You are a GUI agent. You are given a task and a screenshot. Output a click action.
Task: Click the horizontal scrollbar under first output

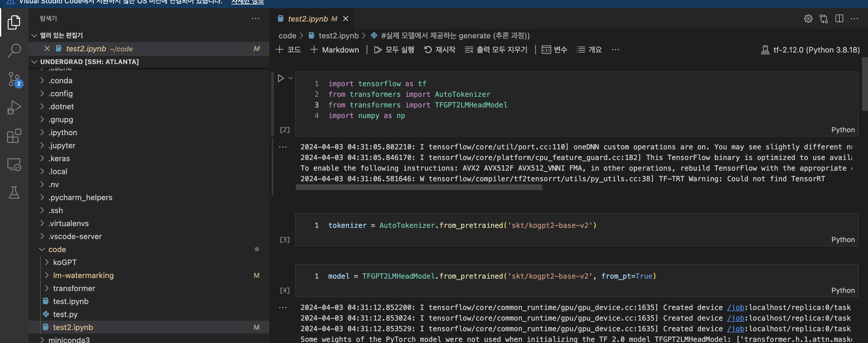[419, 187]
